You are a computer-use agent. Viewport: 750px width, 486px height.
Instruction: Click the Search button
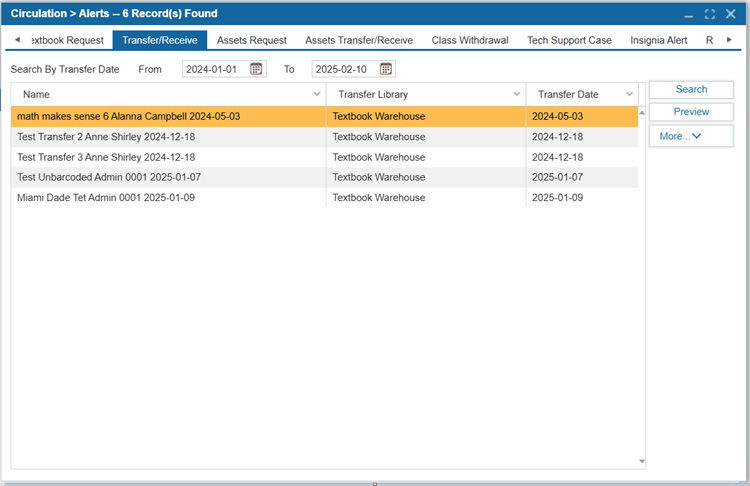[691, 89]
